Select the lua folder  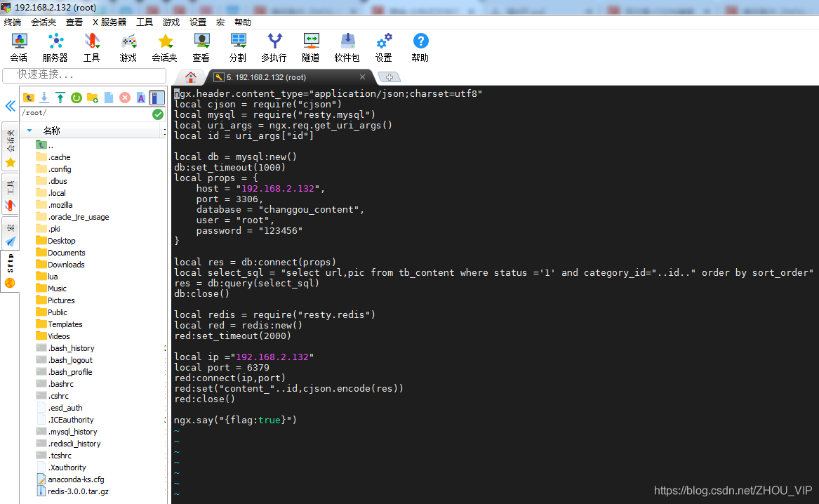click(47, 277)
